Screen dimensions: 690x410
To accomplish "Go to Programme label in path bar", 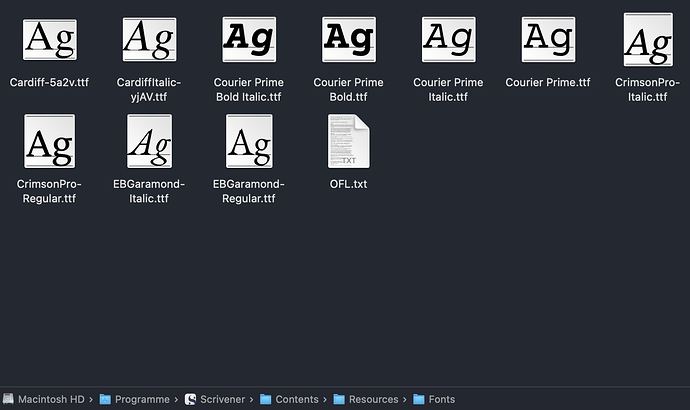I will click(142, 399).
